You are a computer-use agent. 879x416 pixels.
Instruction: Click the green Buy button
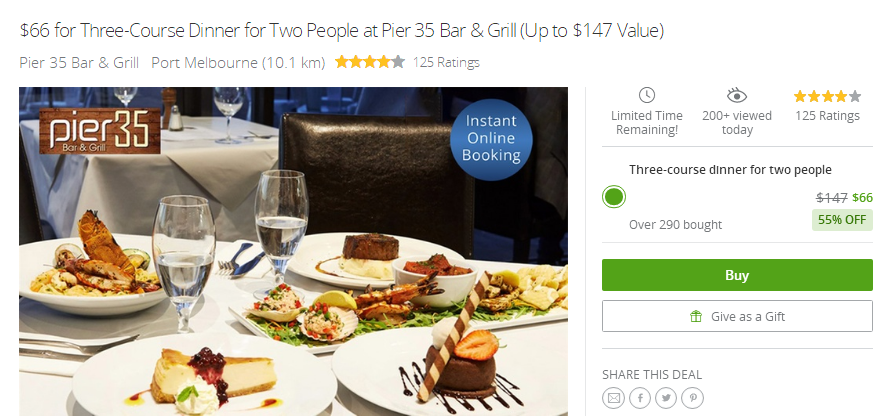(737, 275)
